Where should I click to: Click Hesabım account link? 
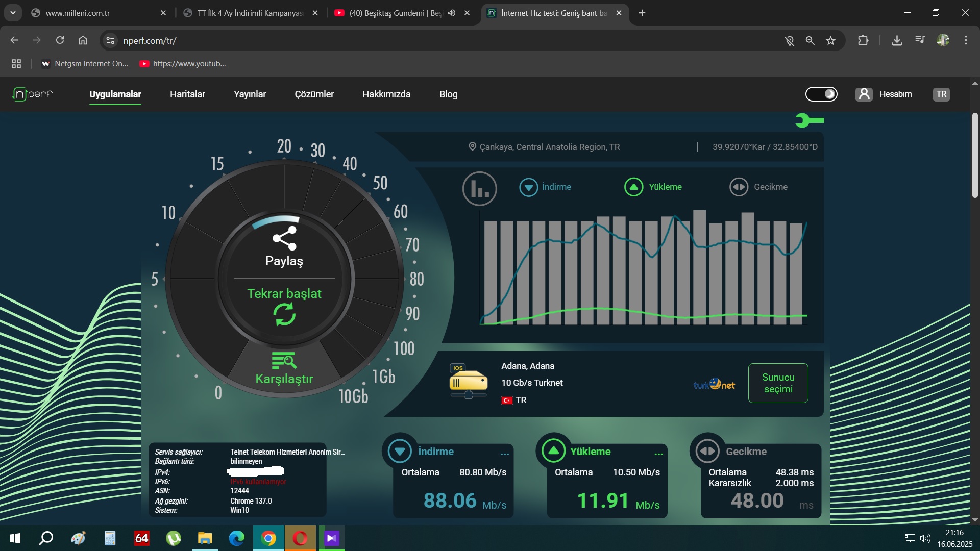[x=895, y=94]
